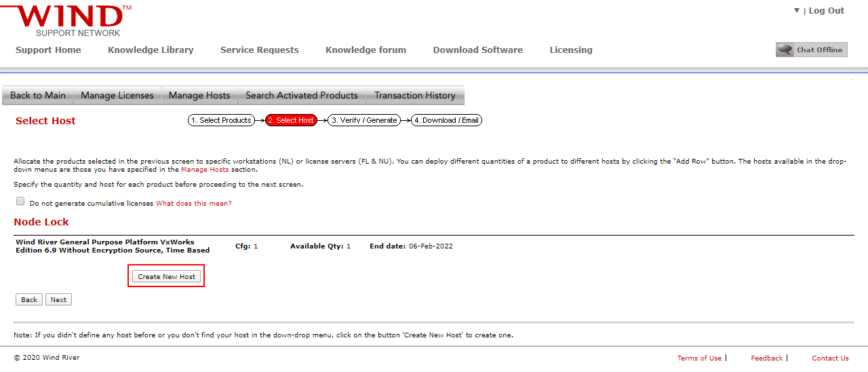Open the What does this mean link
Image resolution: width=868 pixels, height=372 pixels.
tap(194, 204)
